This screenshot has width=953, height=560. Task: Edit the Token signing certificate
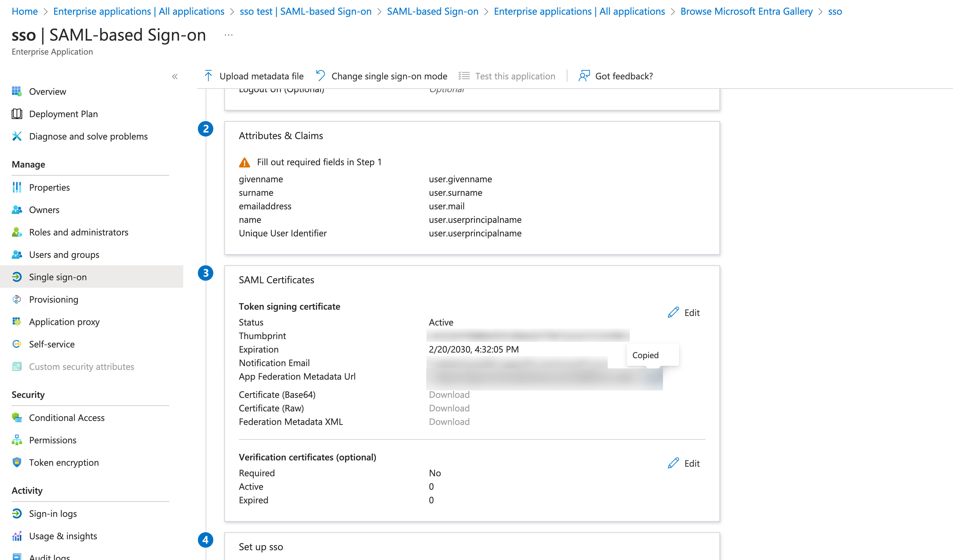coord(684,312)
